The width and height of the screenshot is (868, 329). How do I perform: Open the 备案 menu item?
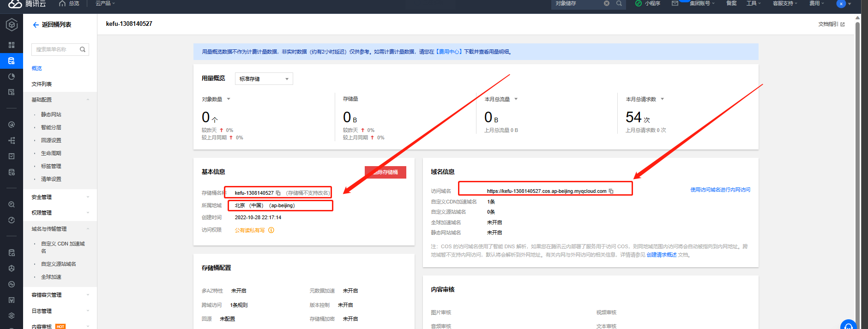(731, 3)
